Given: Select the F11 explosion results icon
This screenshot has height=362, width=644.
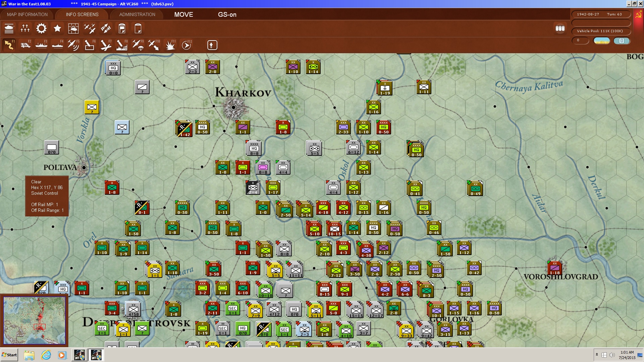Looking at the screenshot, I should [170, 45].
